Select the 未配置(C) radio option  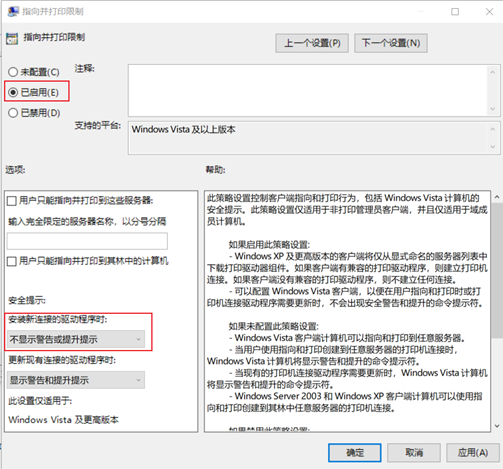[13, 72]
